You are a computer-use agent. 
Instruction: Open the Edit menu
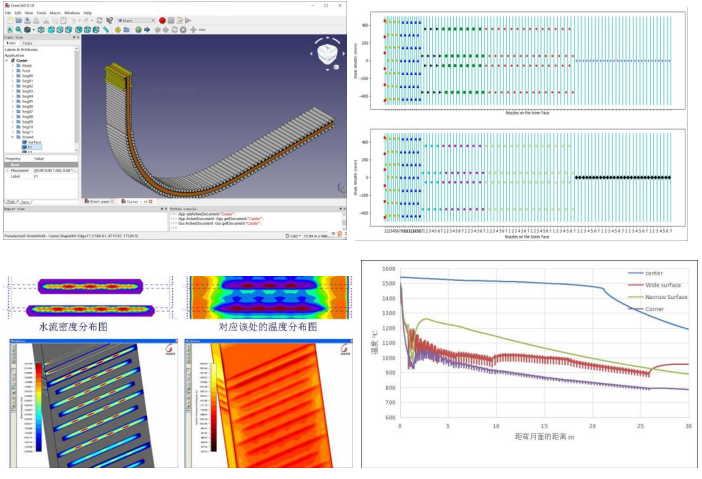click(x=18, y=13)
